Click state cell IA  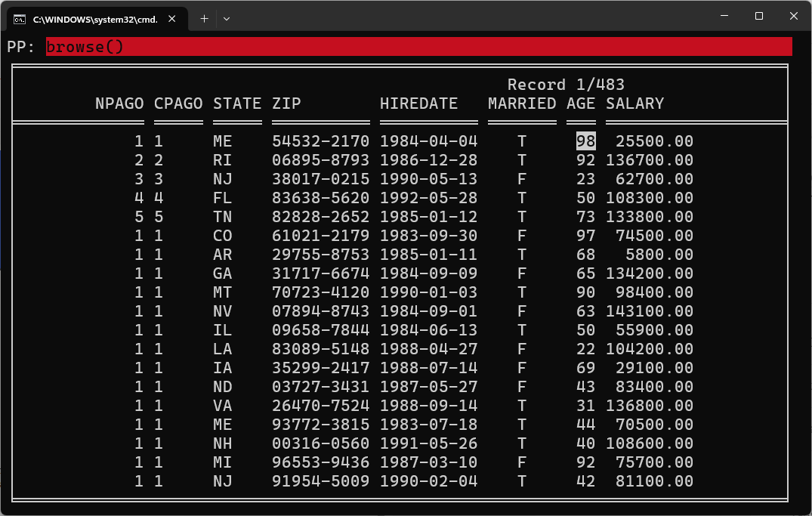(x=222, y=368)
